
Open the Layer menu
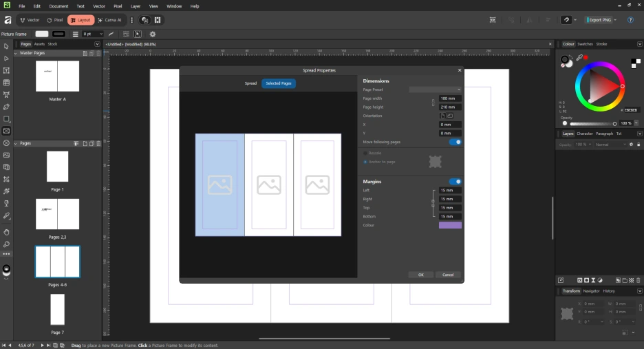click(x=136, y=6)
